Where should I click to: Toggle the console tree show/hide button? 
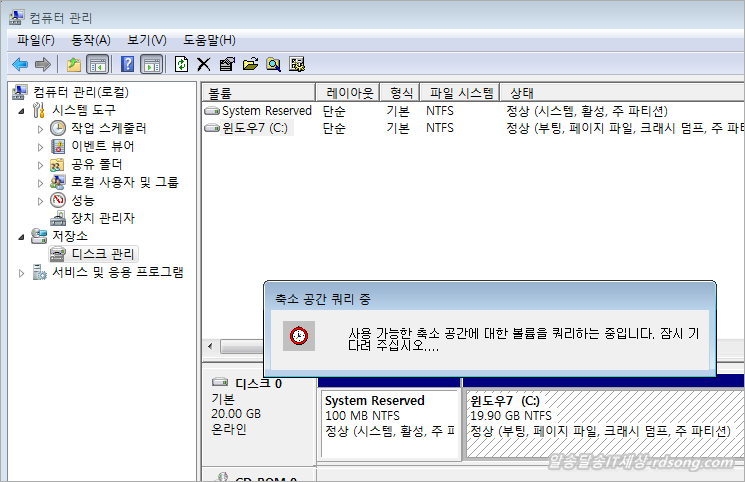pos(97,64)
